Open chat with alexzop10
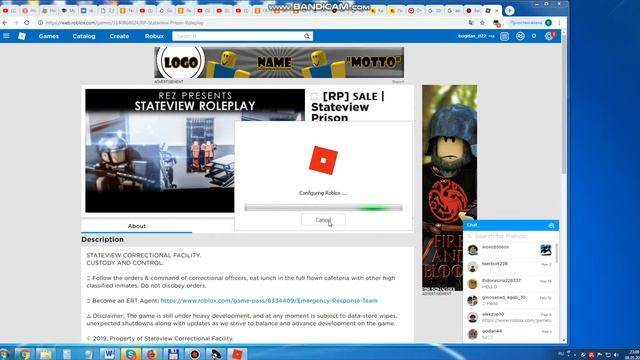The image size is (640, 360). point(510,317)
